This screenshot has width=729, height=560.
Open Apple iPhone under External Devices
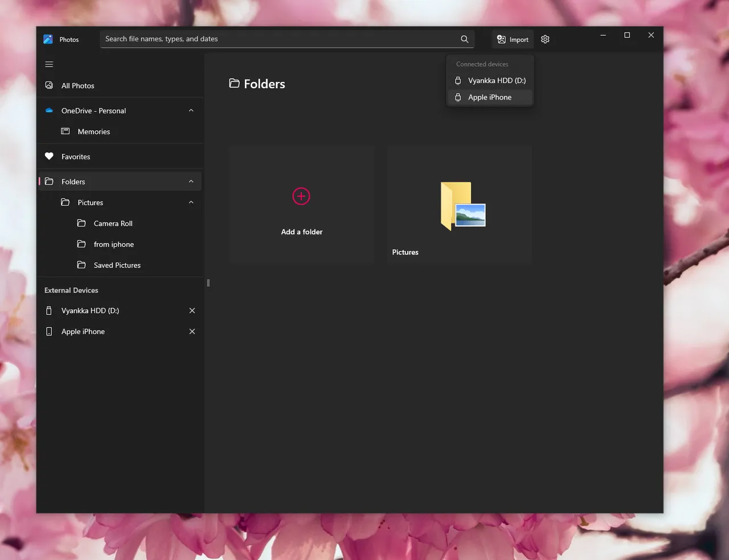pyautogui.click(x=120, y=332)
